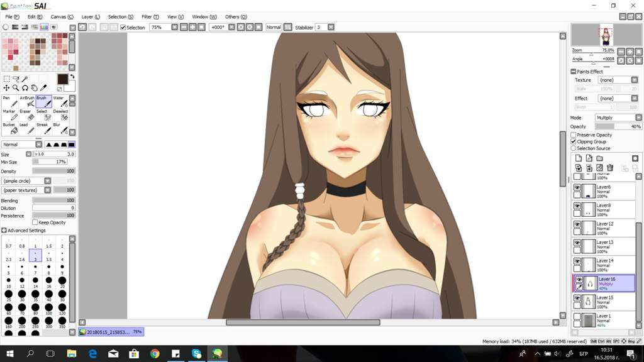This screenshot has height=362, width=644.
Task: Open the File menu
Action: pos(12,17)
